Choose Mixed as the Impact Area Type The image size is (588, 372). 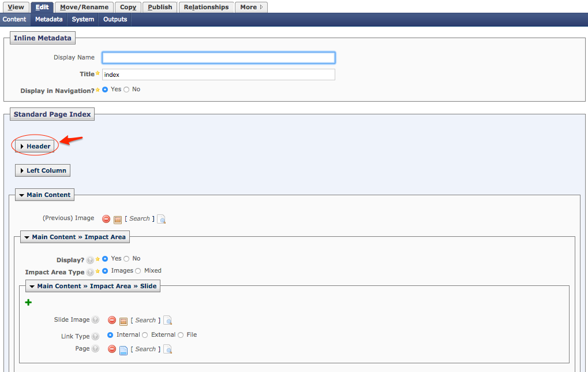coord(138,271)
